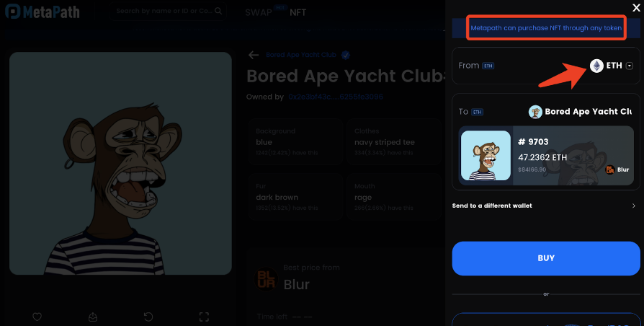This screenshot has width=644, height=326.
Task: Switch to the SWAP tab
Action: click(x=258, y=12)
